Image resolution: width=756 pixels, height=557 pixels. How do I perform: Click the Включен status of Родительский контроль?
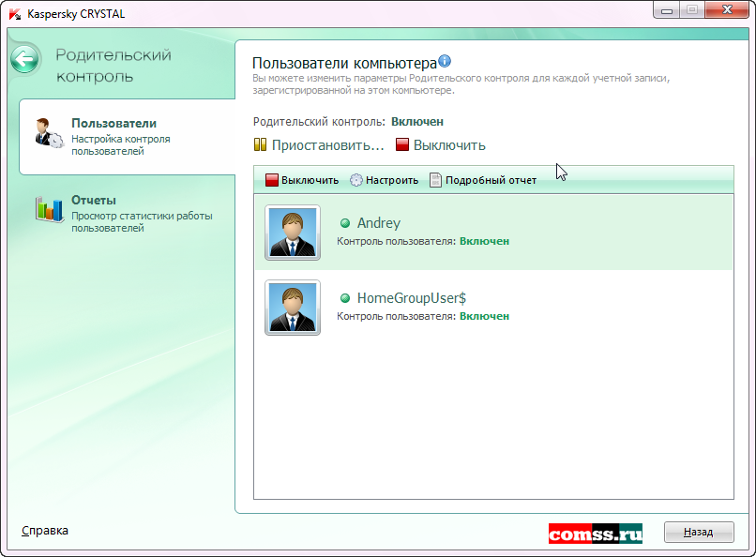[417, 122]
